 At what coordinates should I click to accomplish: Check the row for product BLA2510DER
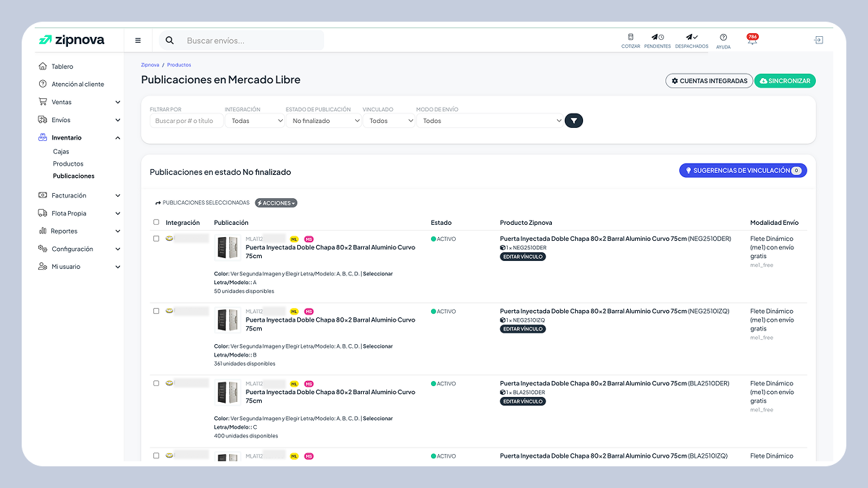(x=156, y=383)
